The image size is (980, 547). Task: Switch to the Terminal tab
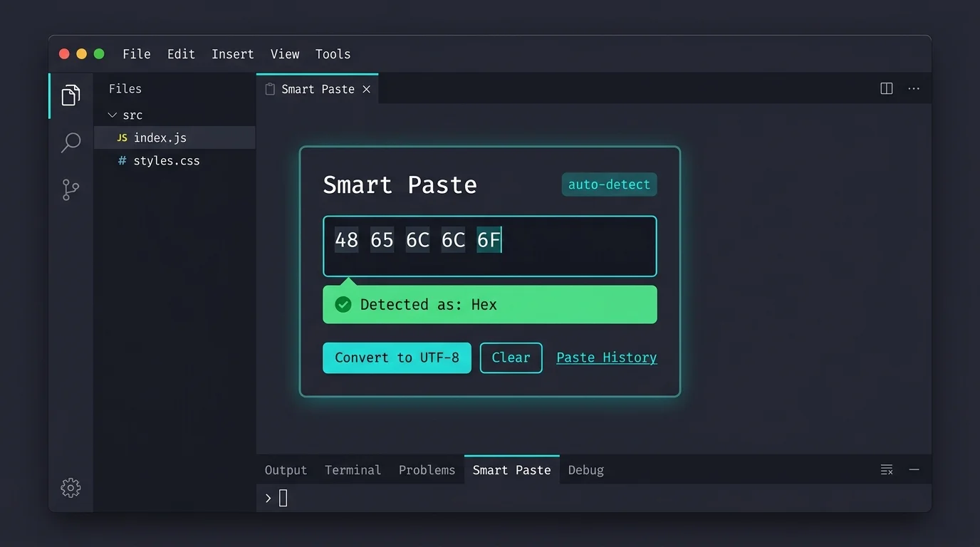click(x=353, y=469)
